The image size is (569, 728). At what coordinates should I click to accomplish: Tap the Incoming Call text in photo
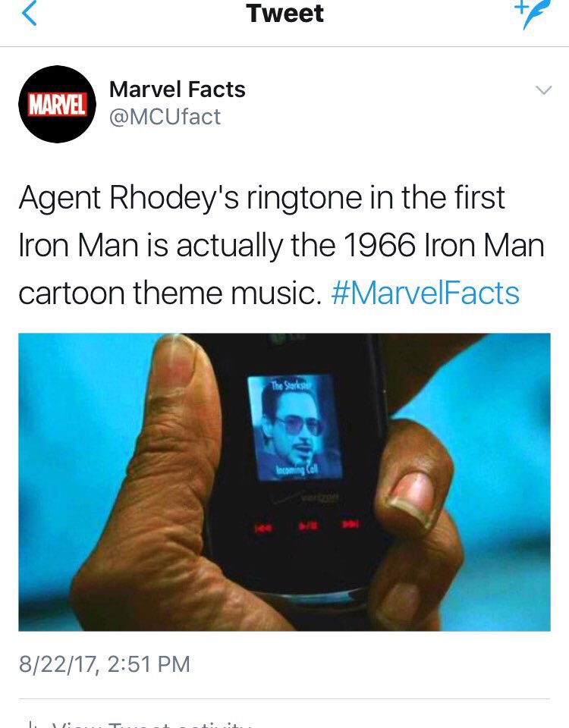[x=297, y=470]
